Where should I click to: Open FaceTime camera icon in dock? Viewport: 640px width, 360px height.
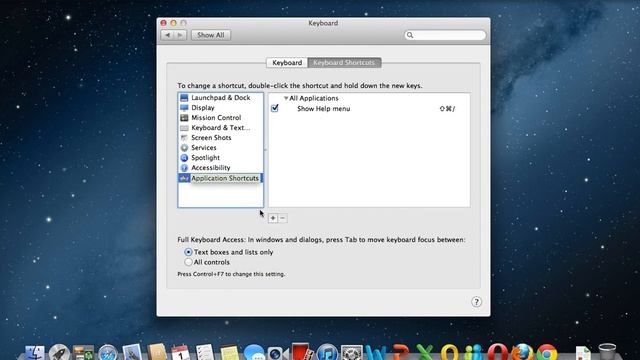(278, 353)
